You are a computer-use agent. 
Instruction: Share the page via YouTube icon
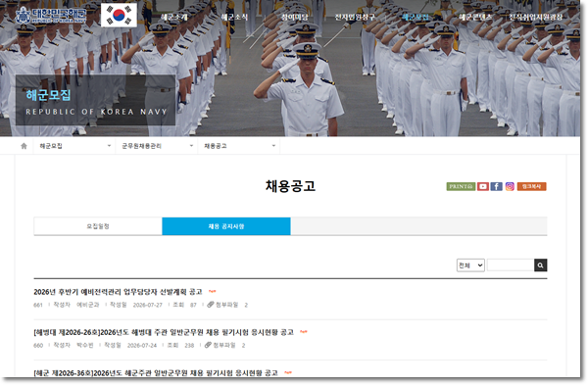point(483,186)
